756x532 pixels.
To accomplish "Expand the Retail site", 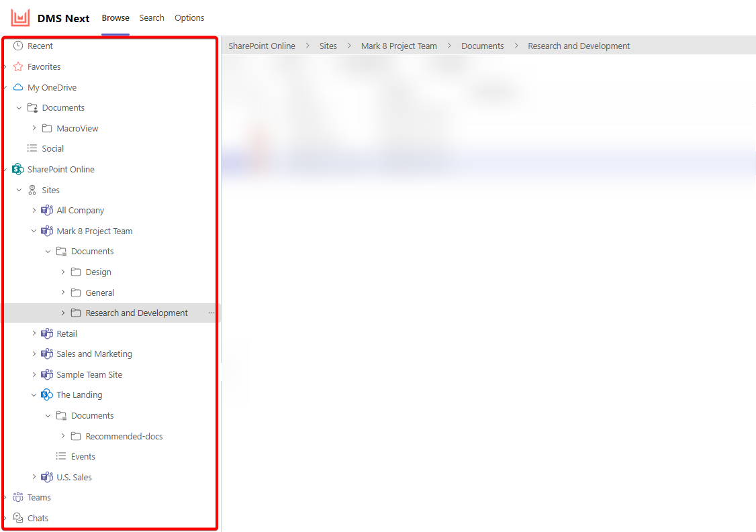I will [x=34, y=333].
